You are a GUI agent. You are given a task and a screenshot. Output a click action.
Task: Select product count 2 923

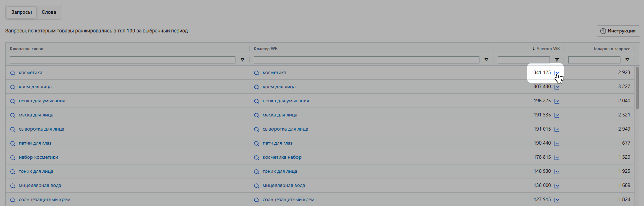pyautogui.click(x=624, y=73)
